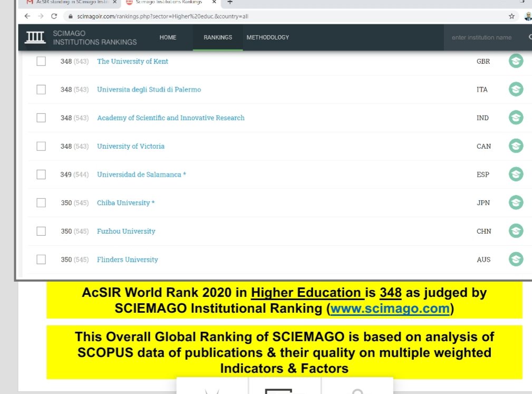The height and width of the screenshot is (394, 532).
Task: Click the scimagoir.com address bar URL
Action: [x=162, y=16]
